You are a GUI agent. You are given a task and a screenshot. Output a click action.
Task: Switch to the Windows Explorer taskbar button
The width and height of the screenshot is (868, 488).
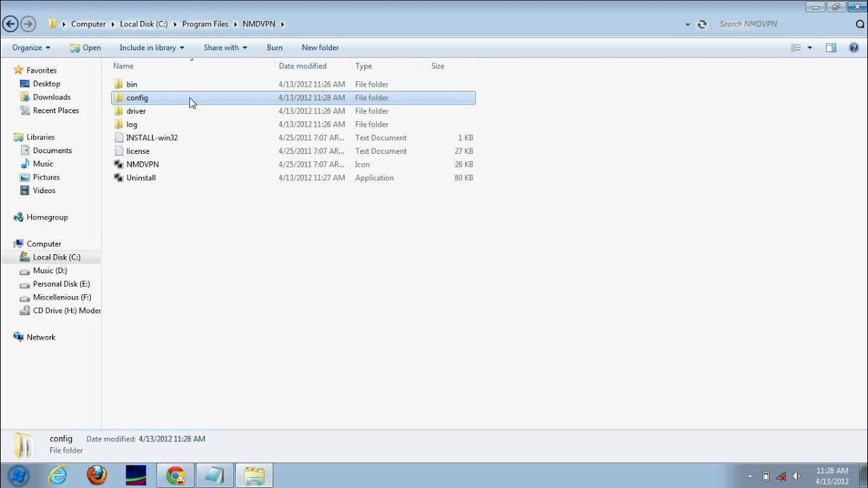coord(254,476)
